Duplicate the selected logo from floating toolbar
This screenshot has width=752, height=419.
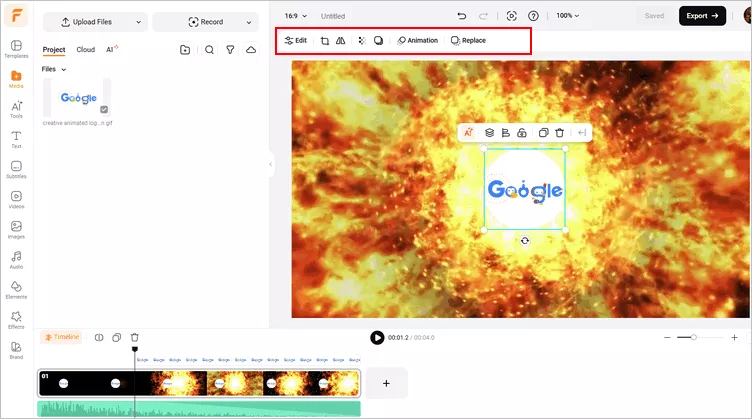(543, 133)
